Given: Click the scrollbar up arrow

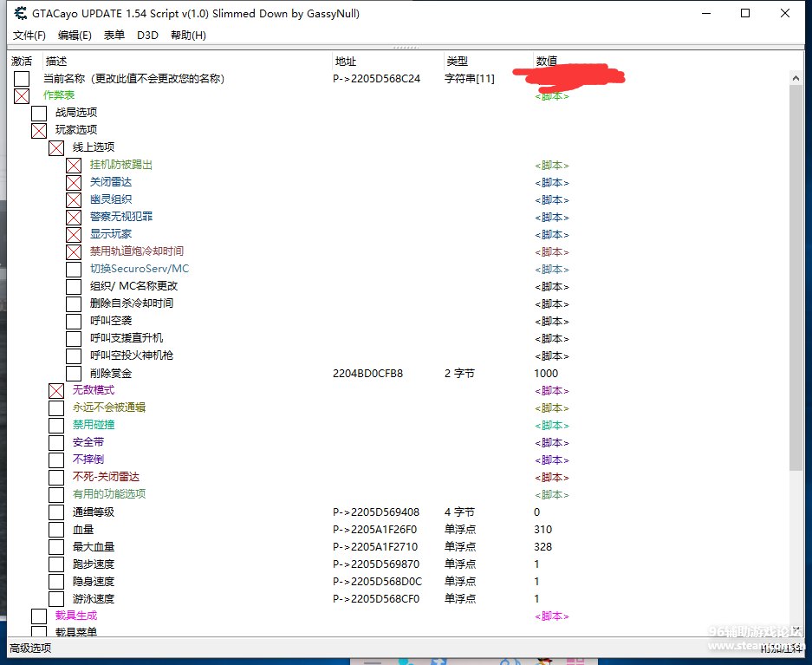Looking at the screenshot, I should [x=796, y=78].
